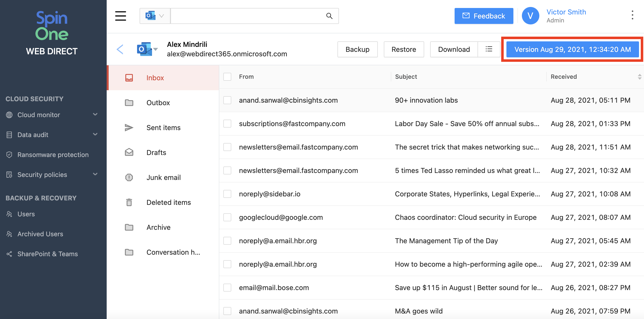Toggle the select-all checkbox in header

[x=227, y=77]
